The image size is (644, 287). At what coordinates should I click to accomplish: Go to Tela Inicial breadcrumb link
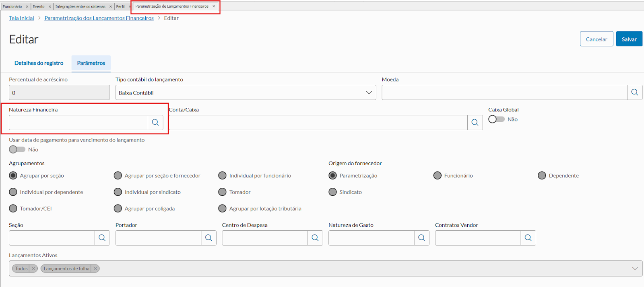pos(21,18)
